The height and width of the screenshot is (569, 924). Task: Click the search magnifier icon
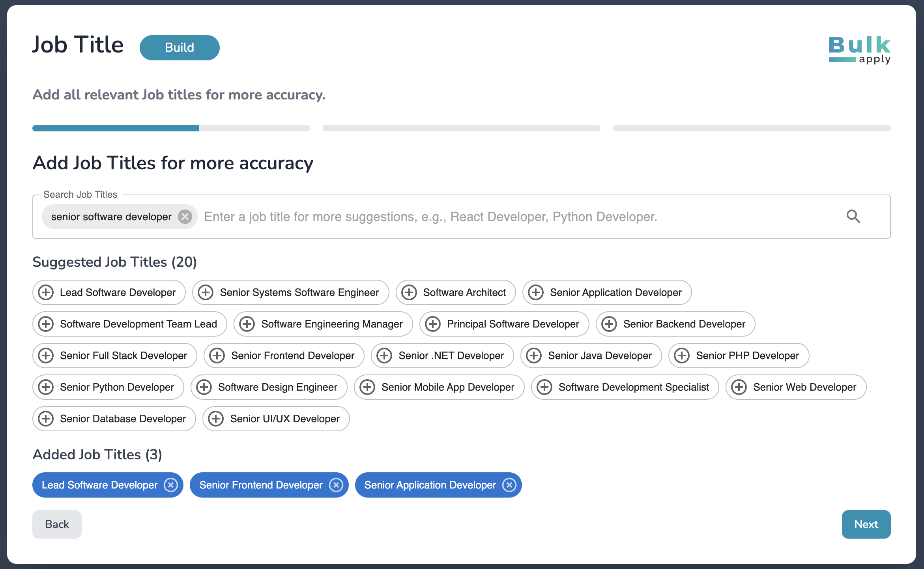point(853,216)
